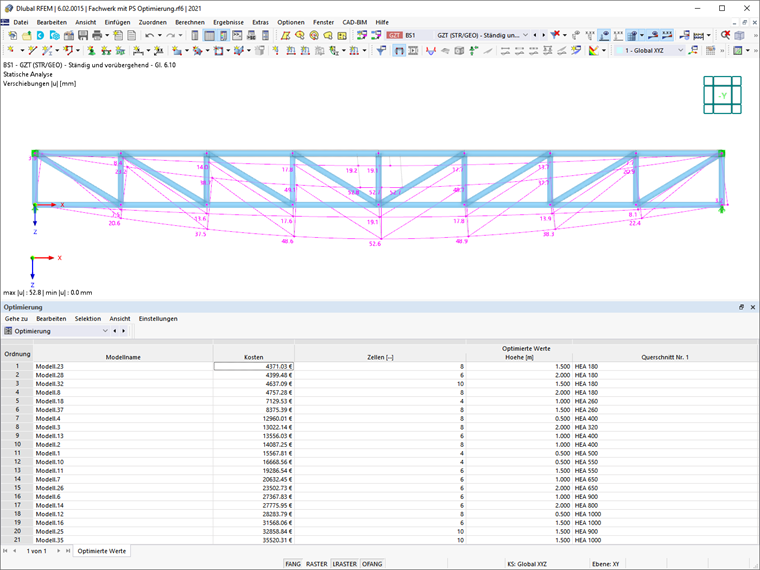This screenshot has width=760, height=570.
Task: Click the Querschnitt Nr. 1 column header
Action: (x=665, y=357)
